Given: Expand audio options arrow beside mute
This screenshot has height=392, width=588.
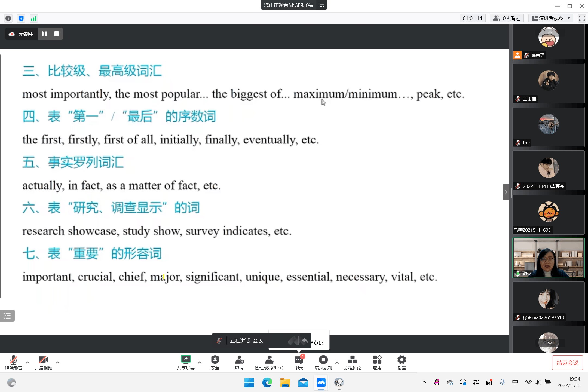Looking at the screenshot, I should [27, 362].
